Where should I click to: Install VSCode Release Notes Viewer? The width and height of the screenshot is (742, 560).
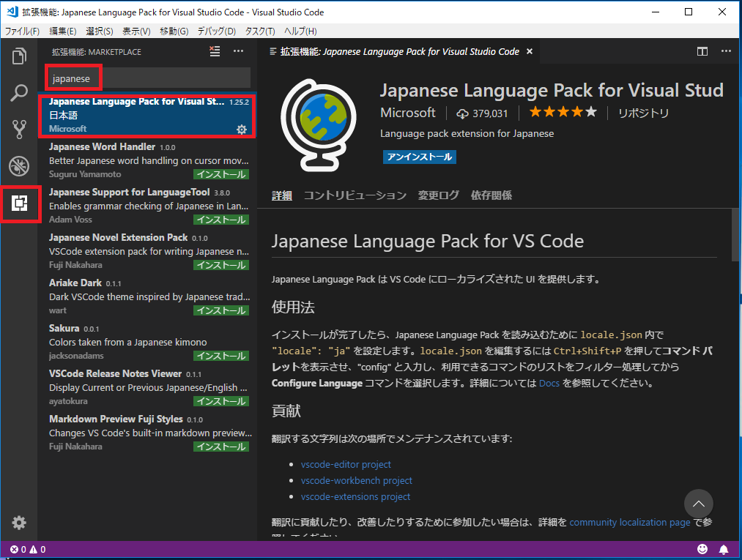click(x=221, y=402)
